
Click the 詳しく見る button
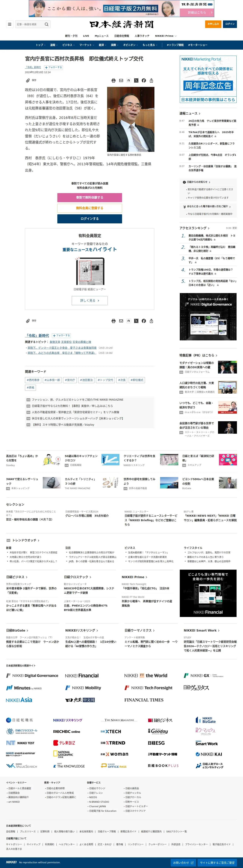click(x=89, y=300)
